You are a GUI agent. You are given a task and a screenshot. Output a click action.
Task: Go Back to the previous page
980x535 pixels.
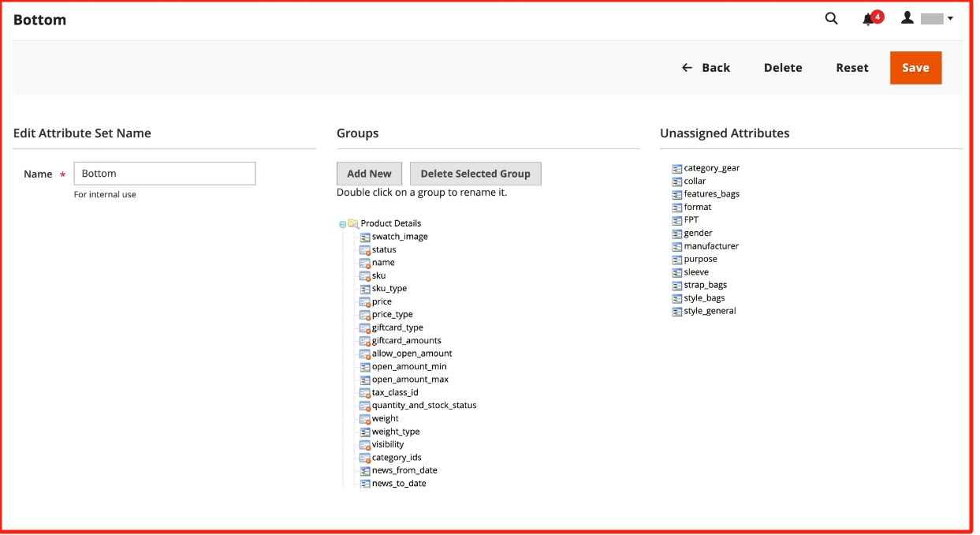(706, 68)
